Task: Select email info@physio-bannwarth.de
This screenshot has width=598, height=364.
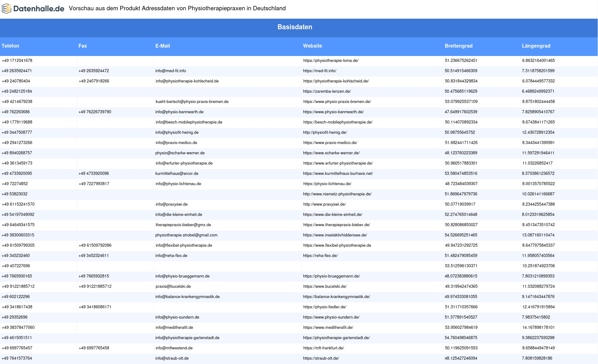Action: [179, 112]
